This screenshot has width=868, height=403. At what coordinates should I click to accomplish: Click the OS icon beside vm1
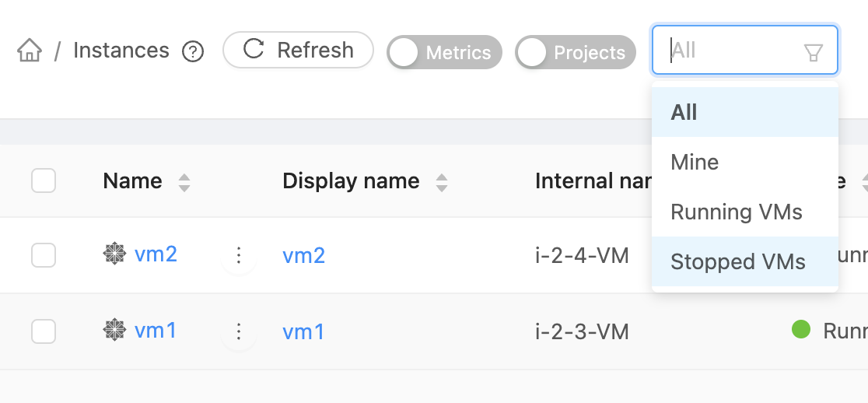(114, 330)
